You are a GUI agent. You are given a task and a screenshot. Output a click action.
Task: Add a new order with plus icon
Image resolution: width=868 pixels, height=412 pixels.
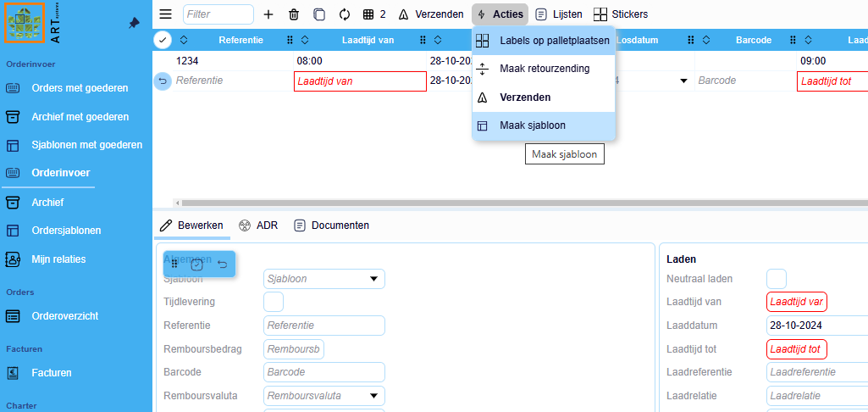(x=268, y=14)
